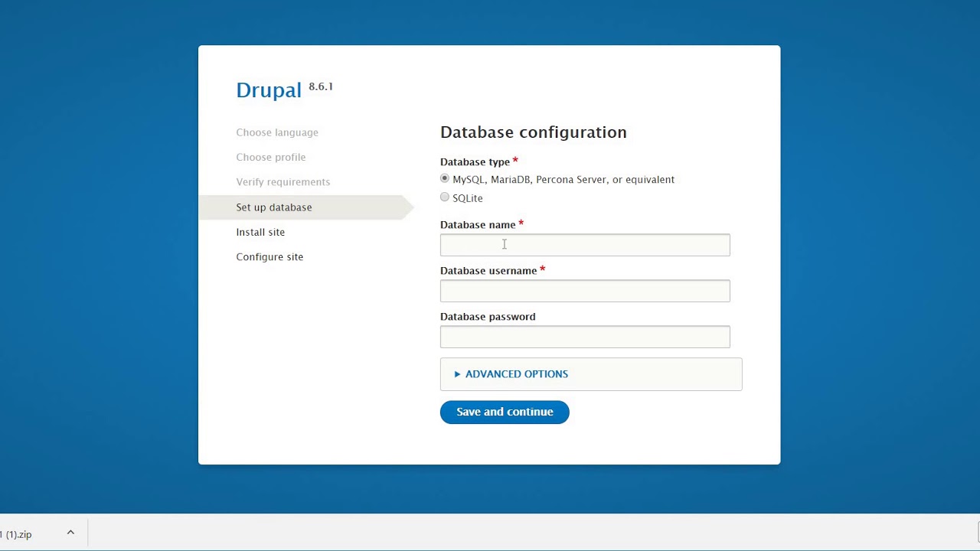
Task: Click the 8.6.1 version number
Action: pyautogui.click(x=321, y=86)
